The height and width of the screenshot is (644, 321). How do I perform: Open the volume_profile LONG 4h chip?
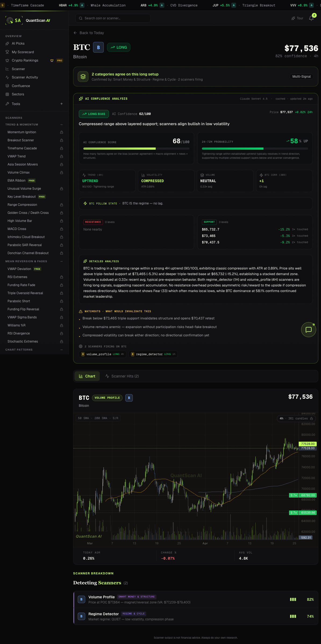[103, 354]
